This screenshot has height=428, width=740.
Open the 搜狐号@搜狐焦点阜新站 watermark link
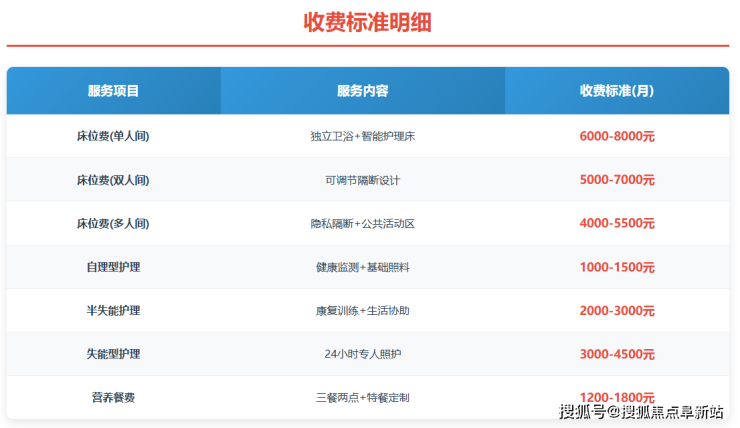click(641, 412)
